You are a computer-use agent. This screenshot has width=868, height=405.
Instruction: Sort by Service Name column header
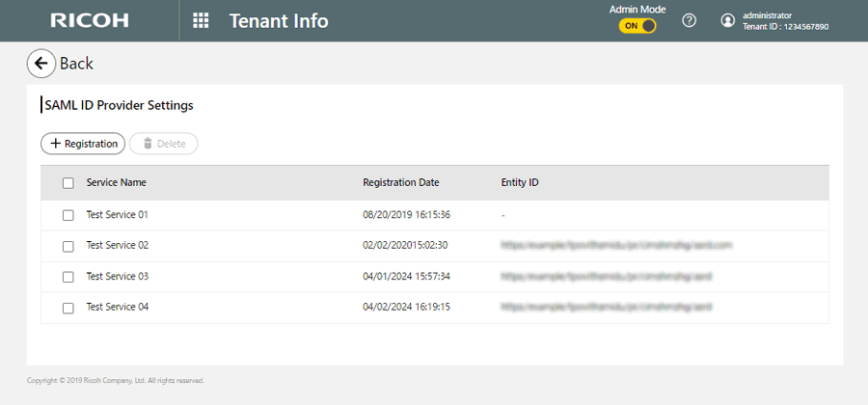pos(116,183)
